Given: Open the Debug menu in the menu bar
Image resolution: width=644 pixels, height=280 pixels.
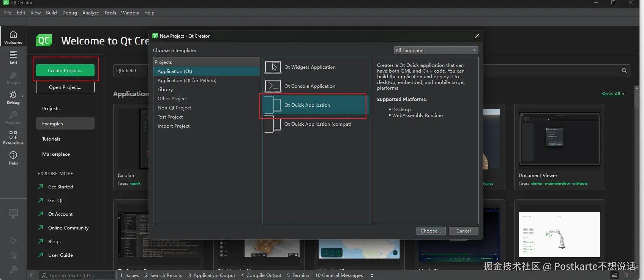Looking at the screenshot, I should (x=69, y=13).
